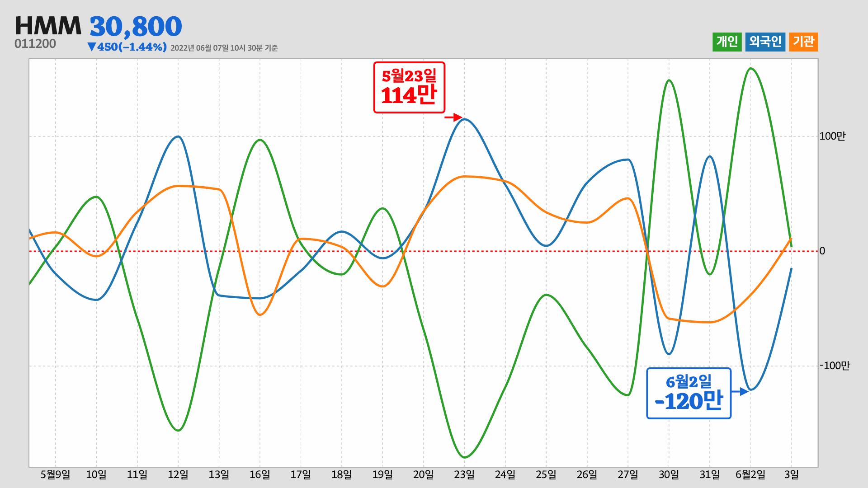The width and height of the screenshot is (868, 488).
Task: Click the blue line trough at 30일
Action: click(669, 354)
